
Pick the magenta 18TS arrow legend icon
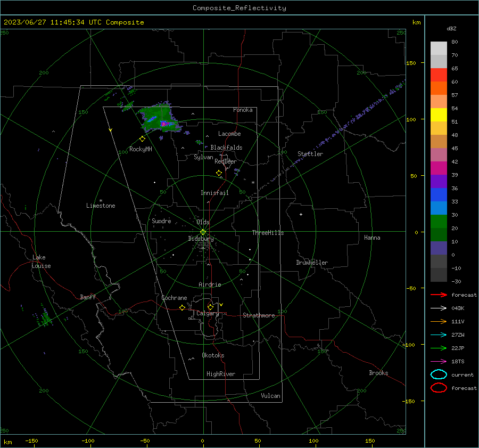click(439, 362)
